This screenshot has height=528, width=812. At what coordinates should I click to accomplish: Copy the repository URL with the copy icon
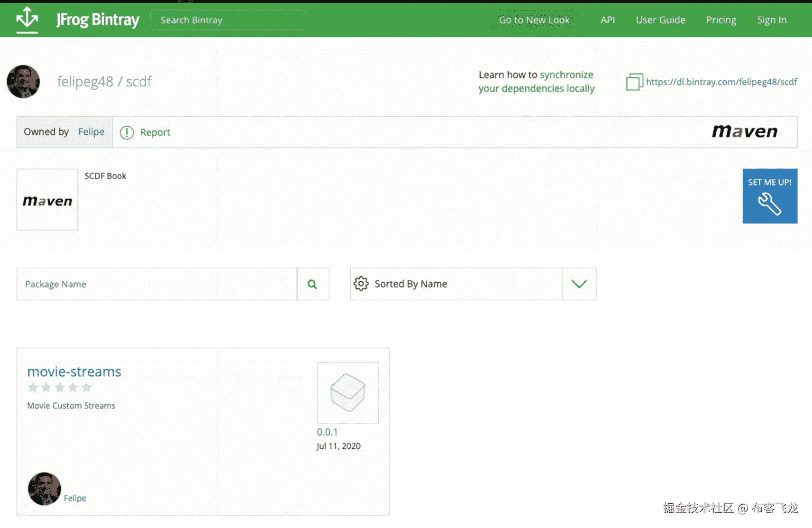[x=634, y=82]
